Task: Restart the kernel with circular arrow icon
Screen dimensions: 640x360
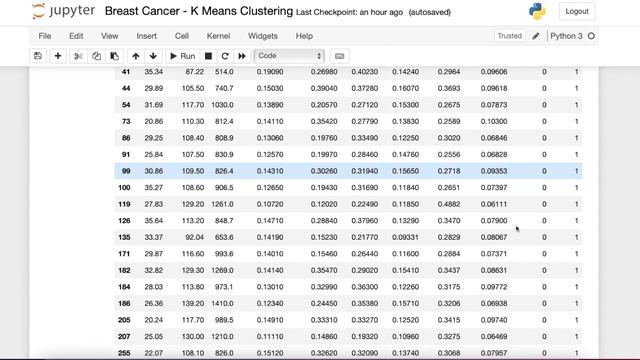Action: coord(225,56)
